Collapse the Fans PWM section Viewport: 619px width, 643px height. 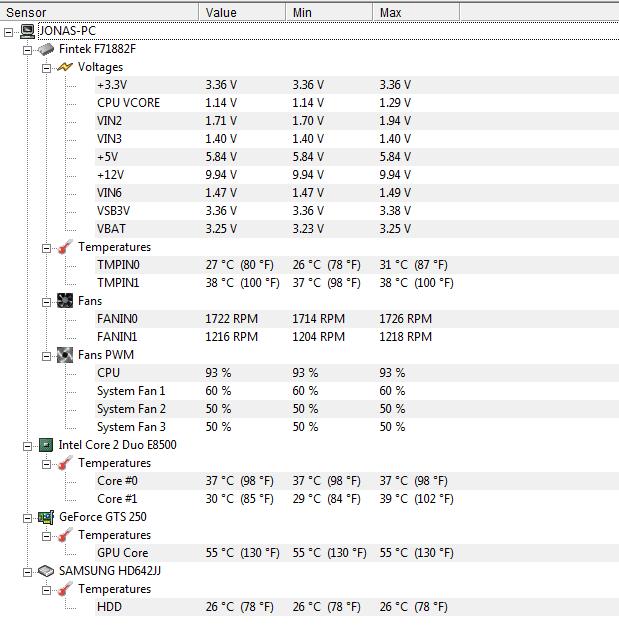point(46,356)
